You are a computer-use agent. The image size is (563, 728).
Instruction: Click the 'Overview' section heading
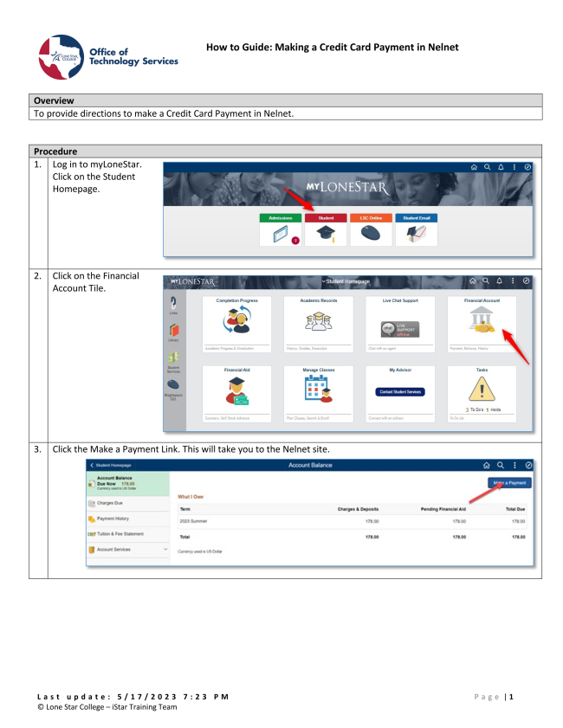pyautogui.click(x=54, y=100)
